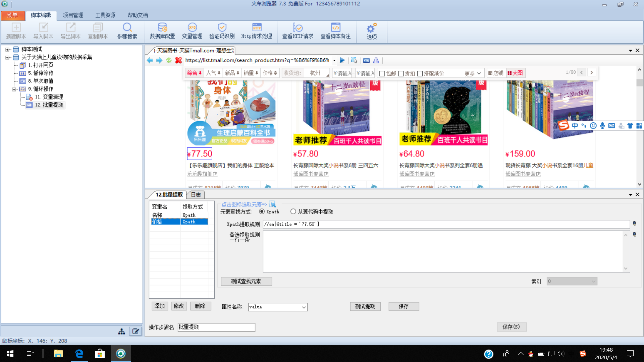This screenshot has width=644, height=362.
Task: Enable the 折扣 discount checkbox
Action: (401, 73)
